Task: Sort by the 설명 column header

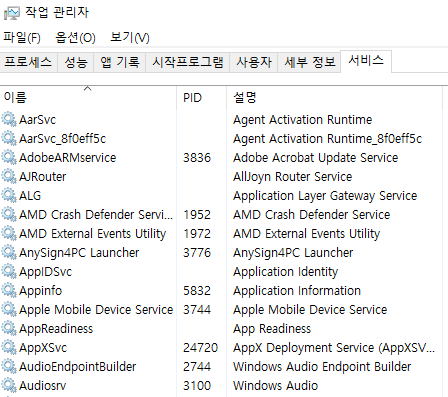Action: 334,98
